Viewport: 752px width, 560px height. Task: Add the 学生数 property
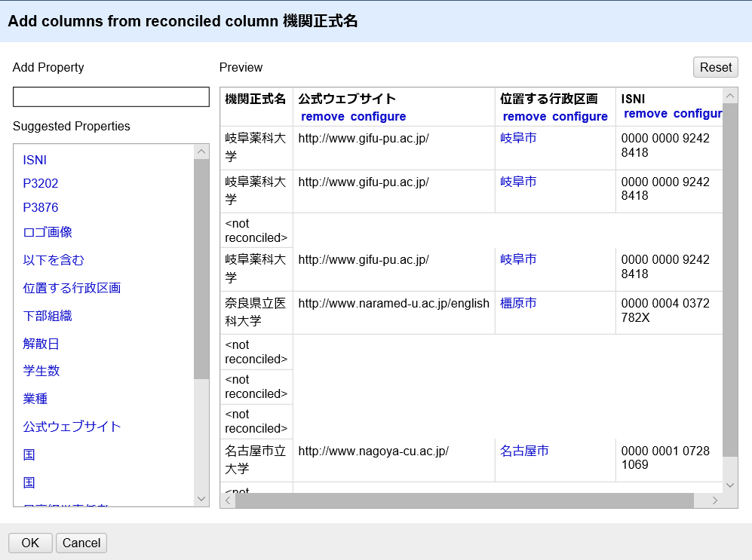tap(41, 371)
